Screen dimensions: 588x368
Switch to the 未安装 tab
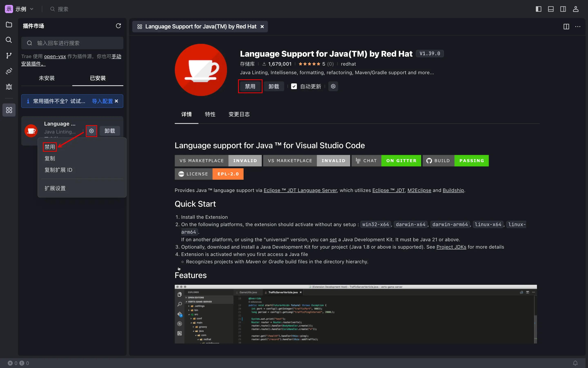point(47,78)
